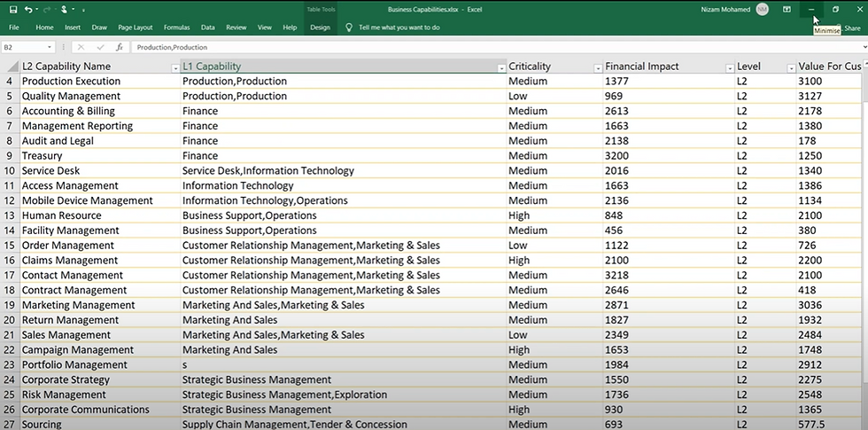Image resolution: width=868 pixels, height=430 pixels.
Task: Click Service Desk,Information Technology cell
Action: click(344, 170)
